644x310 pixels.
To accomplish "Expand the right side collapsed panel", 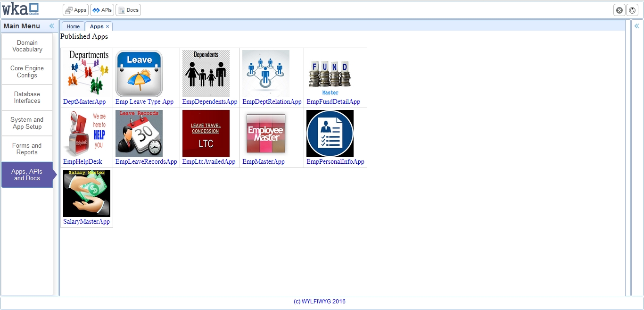I will [636, 26].
